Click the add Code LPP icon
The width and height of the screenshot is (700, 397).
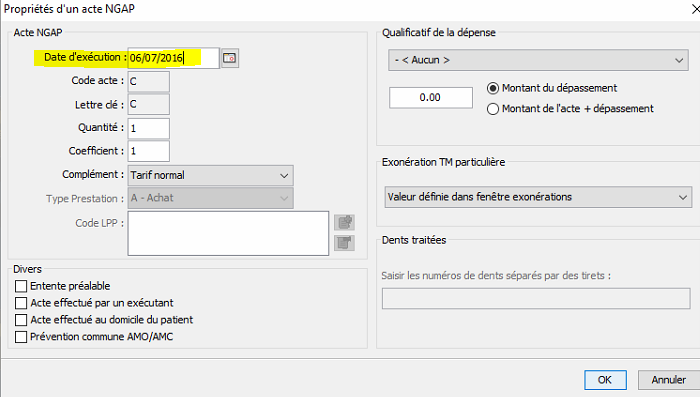[x=344, y=222]
